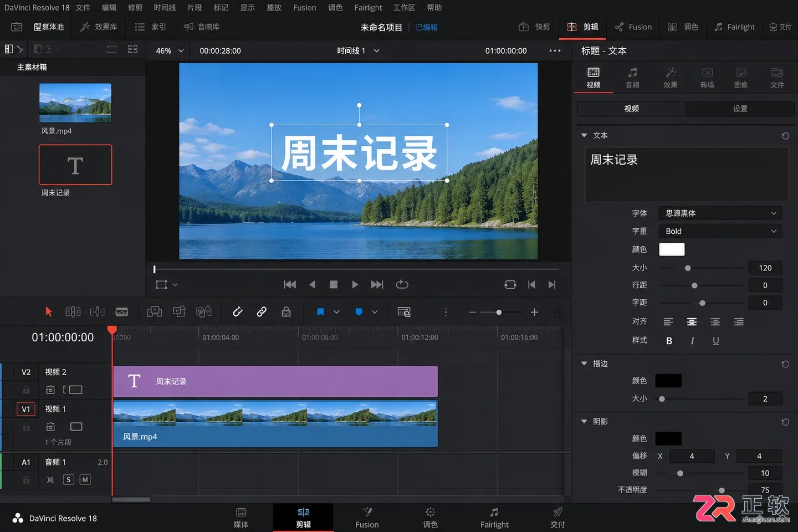The image size is (798, 532).
Task: Open the 音频 inspector tab
Action: 632,78
